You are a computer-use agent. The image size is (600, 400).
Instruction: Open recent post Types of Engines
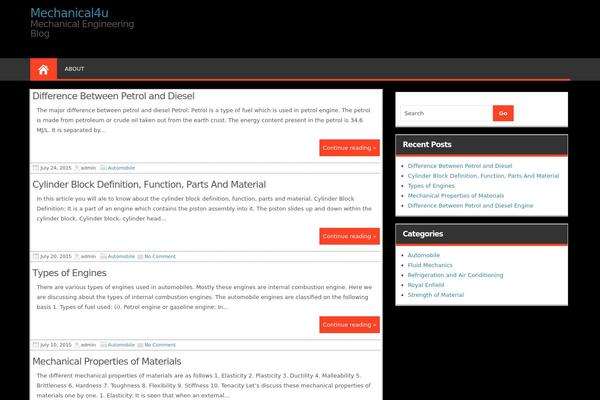[x=431, y=186]
